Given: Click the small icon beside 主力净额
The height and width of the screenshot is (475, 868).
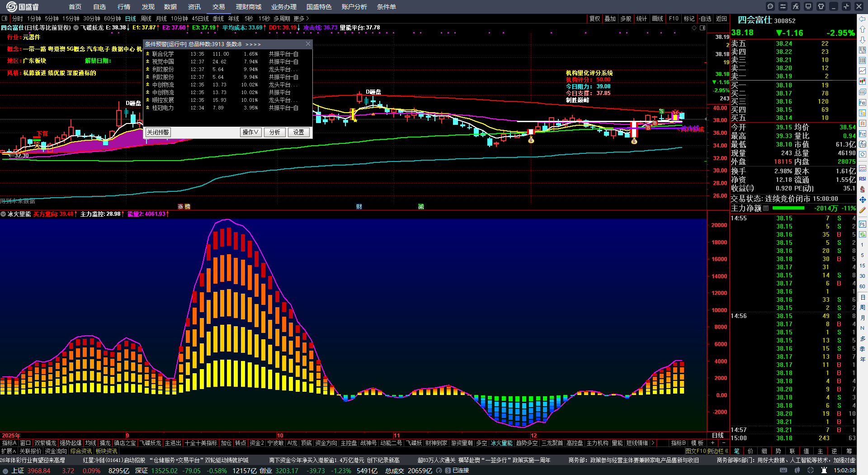Looking at the screenshot, I should point(766,208).
